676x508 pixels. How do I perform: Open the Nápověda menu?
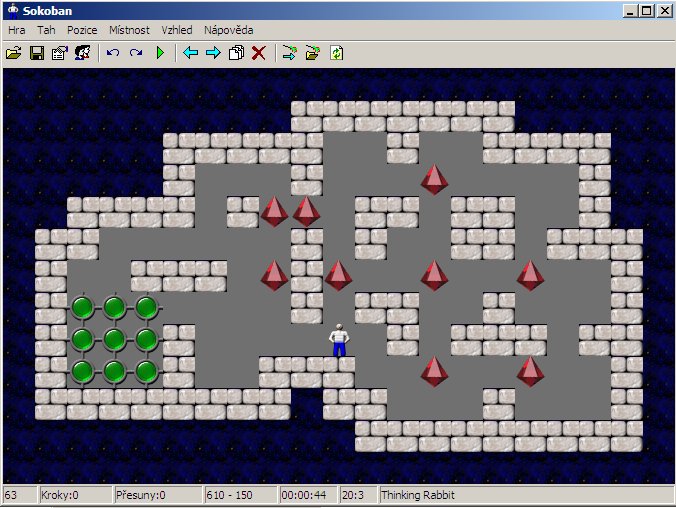[x=228, y=30]
